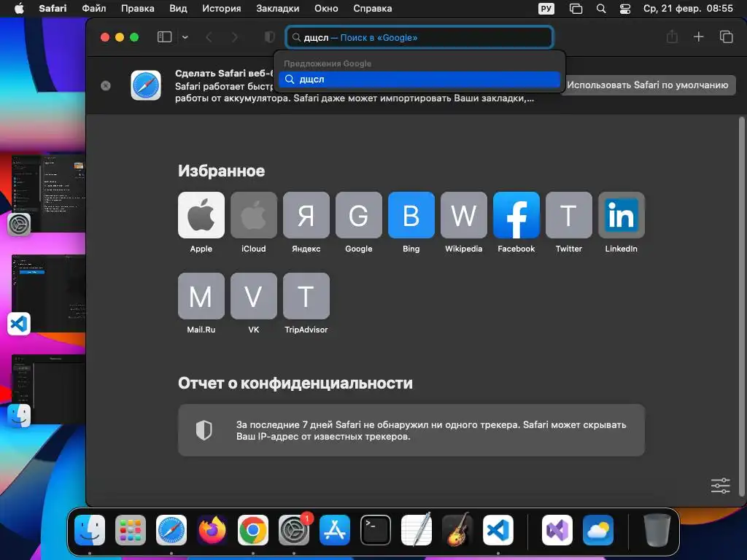This screenshot has width=747, height=560.
Task: Click the Share toolbar icon
Action: point(672,36)
